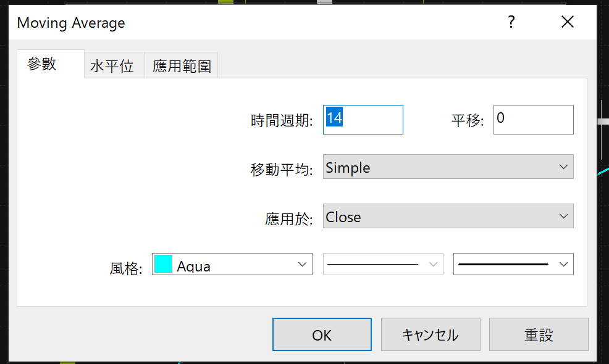Open the 水平位 tab
Screen dimensions: 609x364
(x=112, y=65)
